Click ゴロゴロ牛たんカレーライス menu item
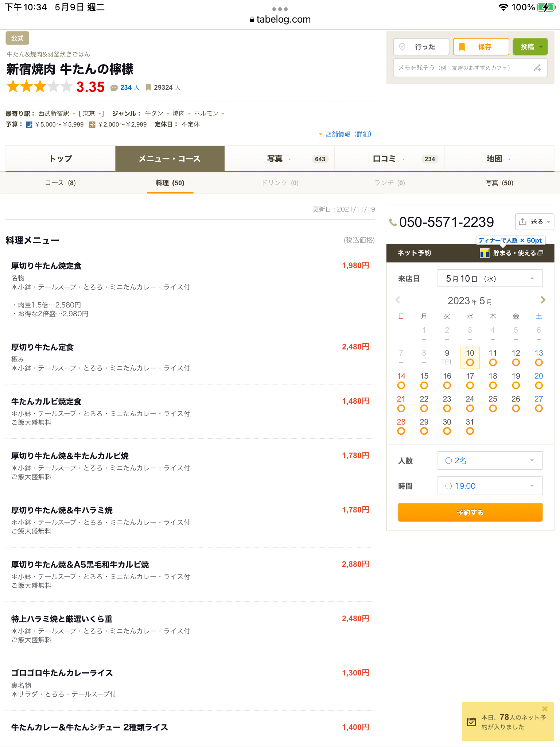The height and width of the screenshot is (747, 560). coord(62,673)
